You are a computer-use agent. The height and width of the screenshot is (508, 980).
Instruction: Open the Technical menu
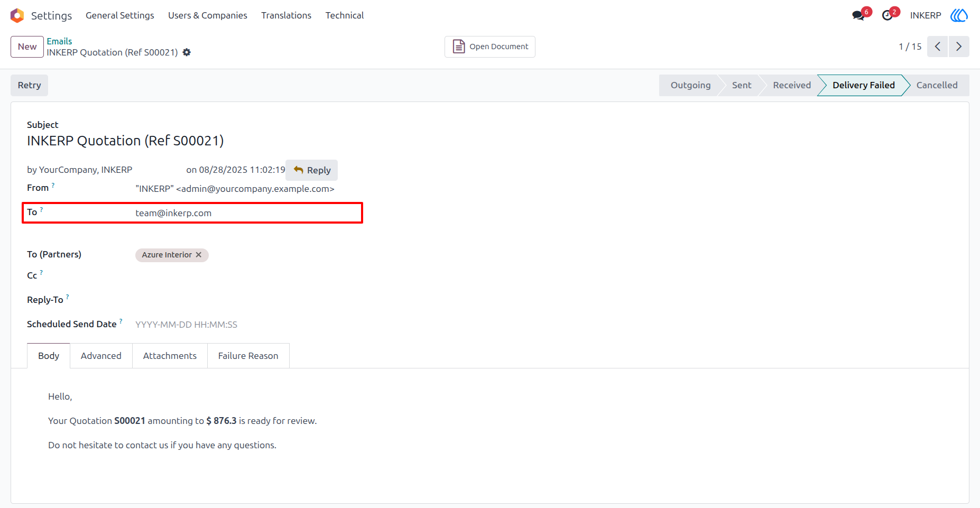(345, 15)
